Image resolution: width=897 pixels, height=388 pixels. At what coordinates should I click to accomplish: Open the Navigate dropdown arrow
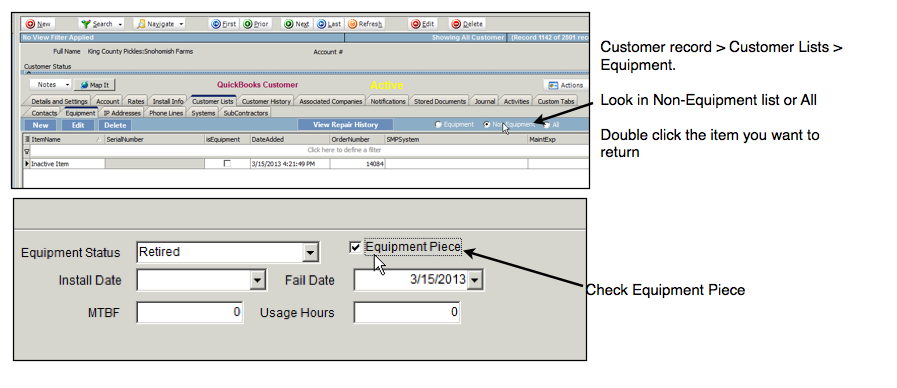click(181, 24)
